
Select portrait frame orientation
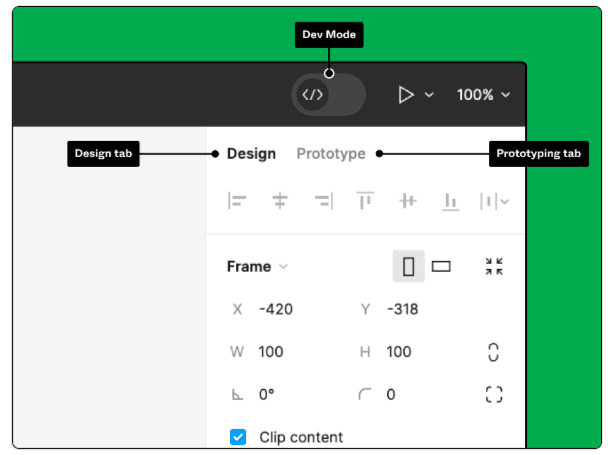click(x=408, y=266)
